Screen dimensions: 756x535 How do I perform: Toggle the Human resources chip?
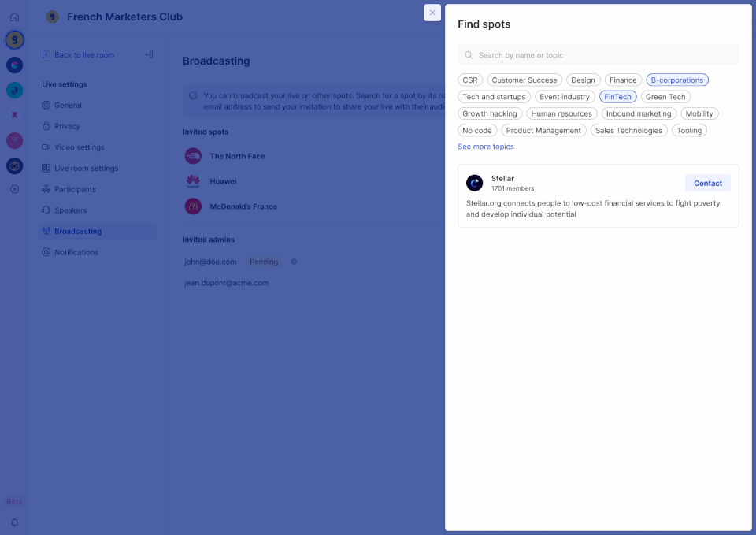(561, 113)
